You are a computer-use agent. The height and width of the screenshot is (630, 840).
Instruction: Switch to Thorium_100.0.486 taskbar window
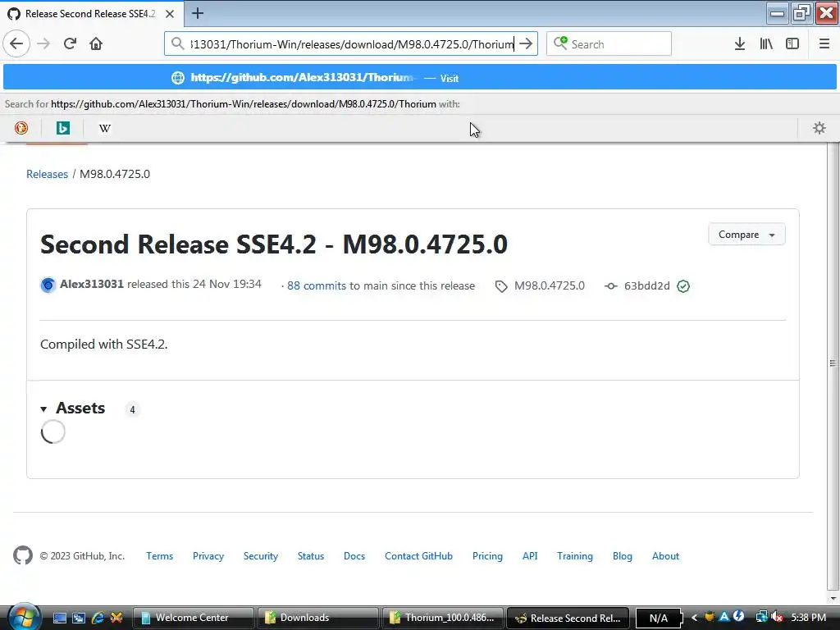click(442, 618)
